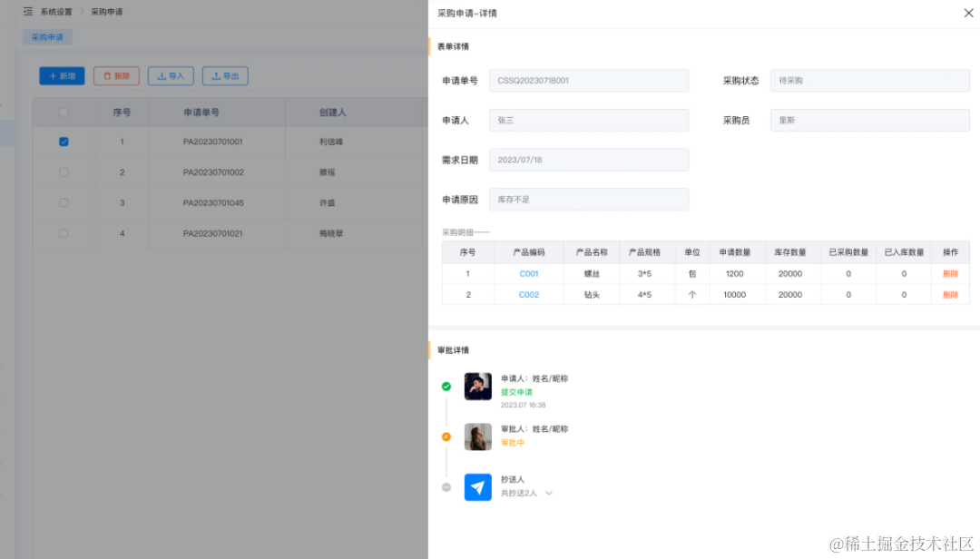The image size is (980, 559).
Task: Delete the 钻头 row via 删除
Action: 950,295
